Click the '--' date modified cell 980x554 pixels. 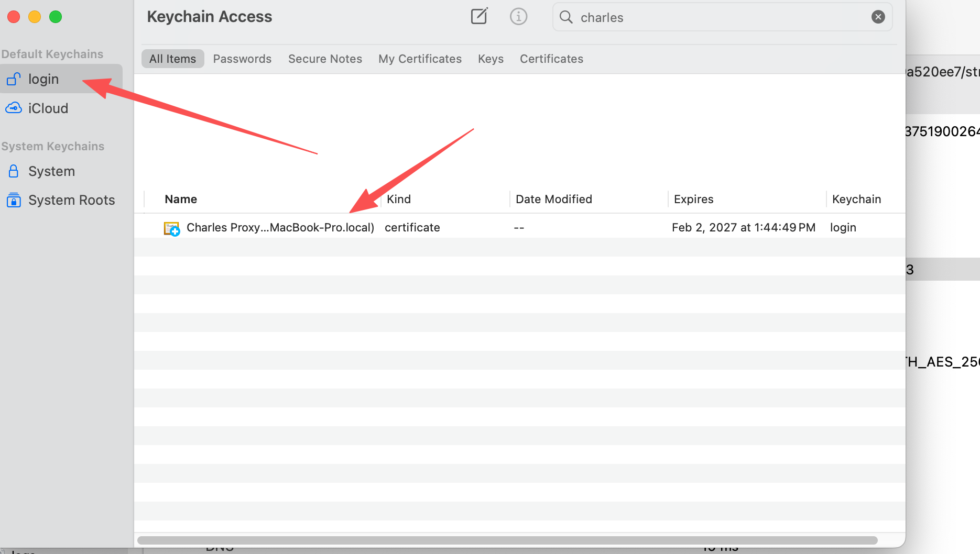tap(519, 228)
